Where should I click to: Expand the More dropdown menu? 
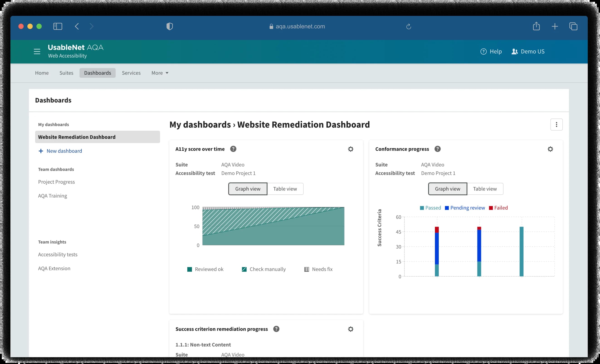(160, 73)
